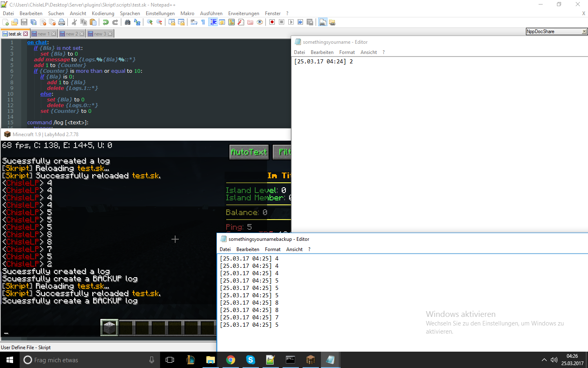The height and width of the screenshot is (368, 588).
Task: Save the current test.sk file
Action: [24, 22]
